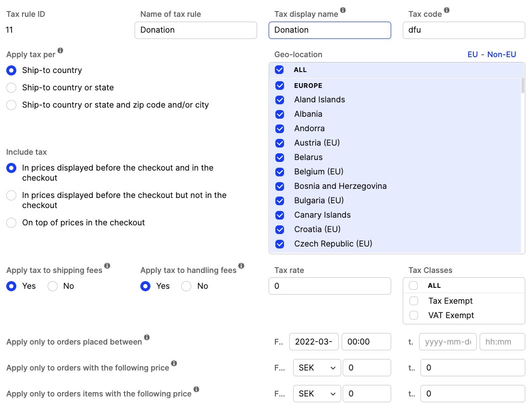
Task: Click the Tax rate input field
Action: [330, 286]
